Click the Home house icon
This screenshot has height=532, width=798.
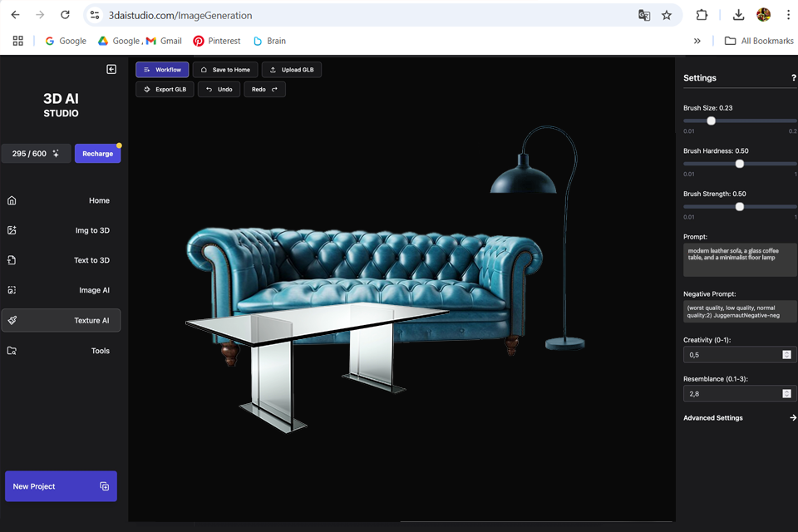tap(12, 200)
